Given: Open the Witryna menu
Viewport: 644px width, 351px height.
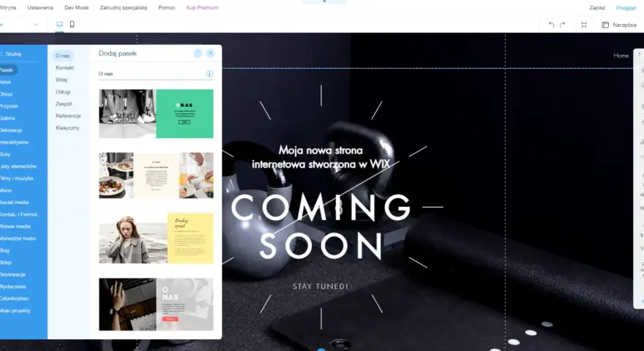Looking at the screenshot, I should 8,8.
